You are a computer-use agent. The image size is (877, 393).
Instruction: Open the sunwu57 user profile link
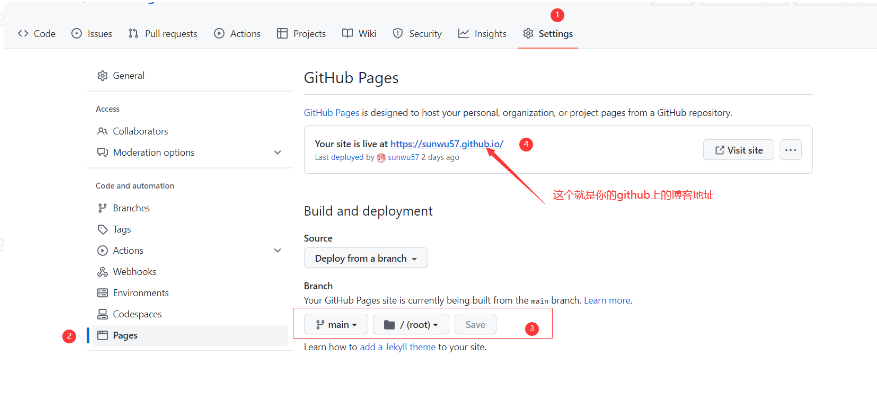pos(403,158)
